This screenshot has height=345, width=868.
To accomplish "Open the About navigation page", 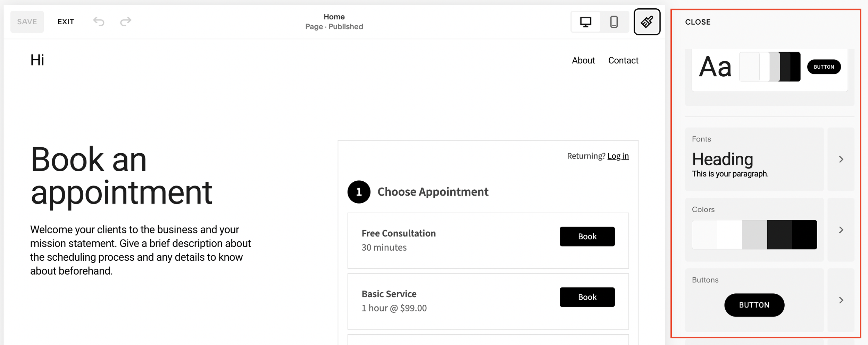I will [x=583, y=60].
